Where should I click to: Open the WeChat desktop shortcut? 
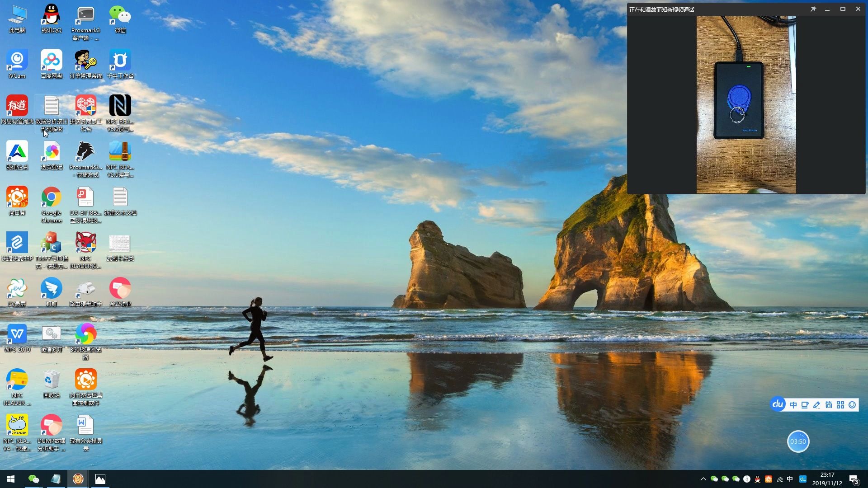tap(120, 17)
